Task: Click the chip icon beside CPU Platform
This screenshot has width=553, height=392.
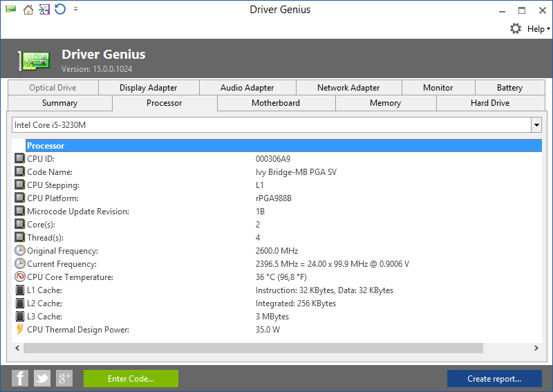Action: (20, 198)
